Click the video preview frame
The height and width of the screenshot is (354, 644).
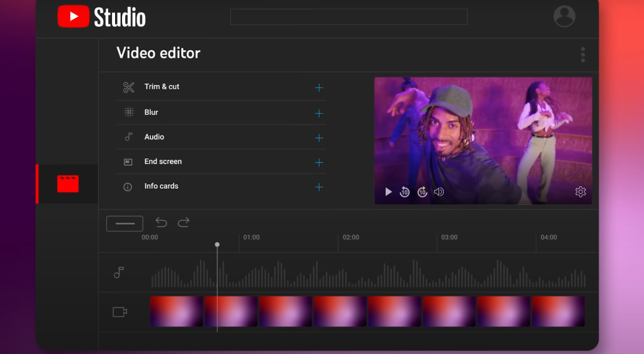[483, 140]
